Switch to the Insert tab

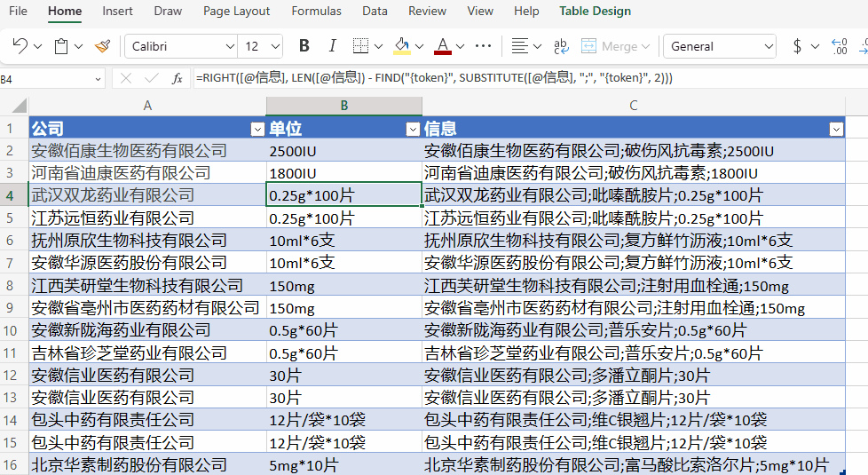[x=117, y=11]
